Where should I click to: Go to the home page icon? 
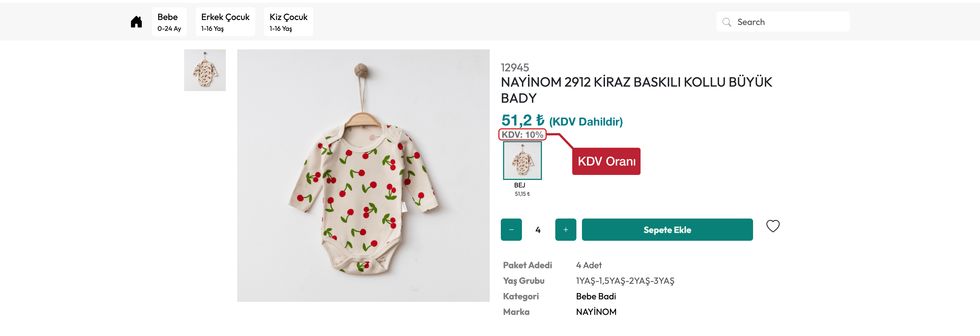point(136,22)
